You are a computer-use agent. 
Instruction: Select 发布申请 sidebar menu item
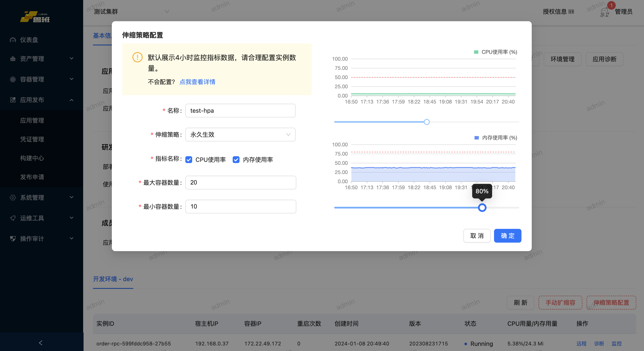pos(32,177)
